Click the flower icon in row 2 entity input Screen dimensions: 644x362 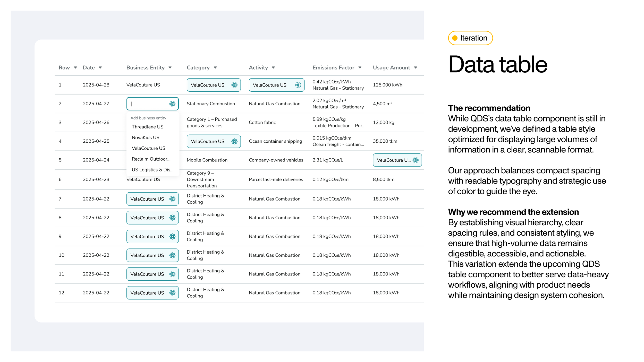pyautogui.click(x=172, y=104)
